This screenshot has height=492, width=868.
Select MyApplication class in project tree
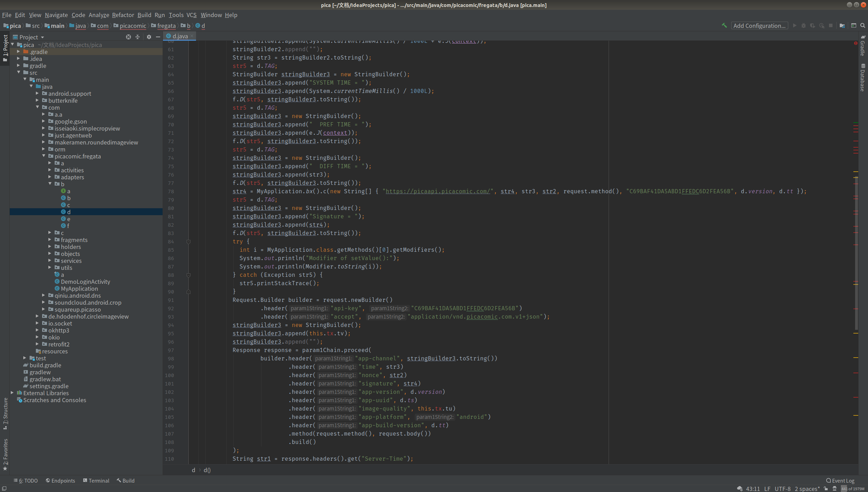point(79,289)
